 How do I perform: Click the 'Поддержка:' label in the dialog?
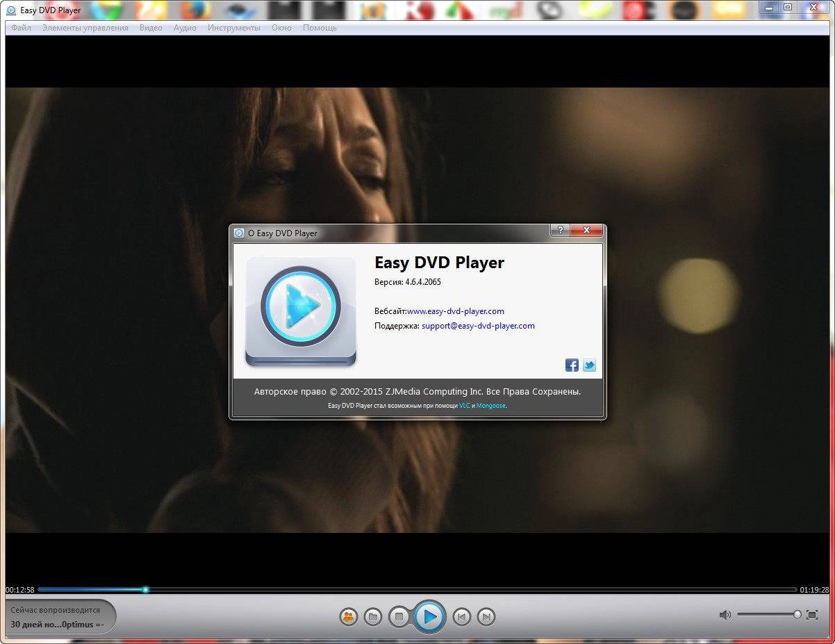click(x=397, y=326)
